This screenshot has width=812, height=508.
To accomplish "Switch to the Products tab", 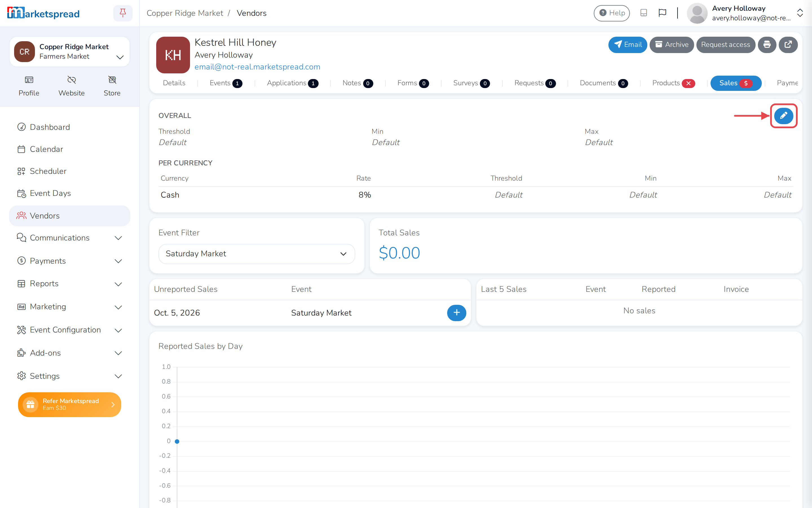I will [x=673, y=83].
